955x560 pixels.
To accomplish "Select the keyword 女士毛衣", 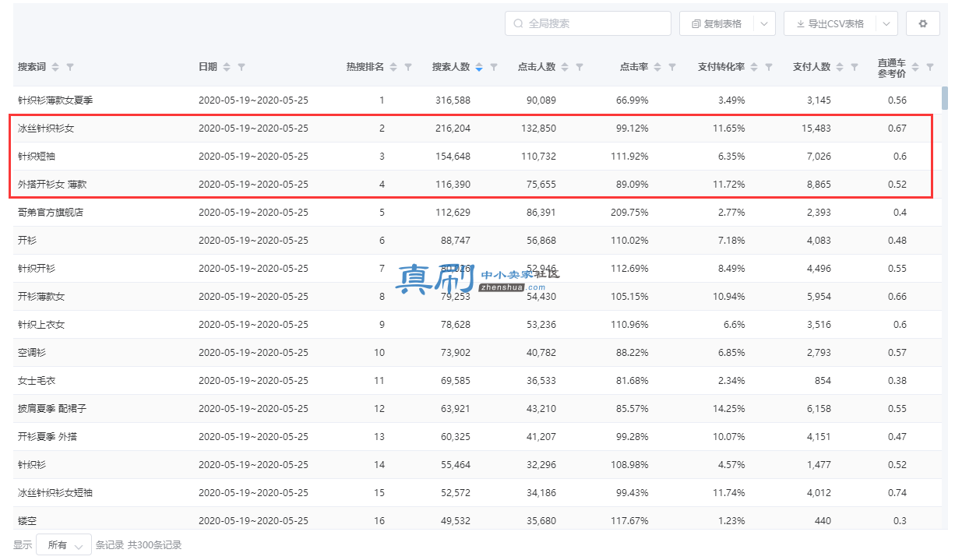I will pos(37,381).
